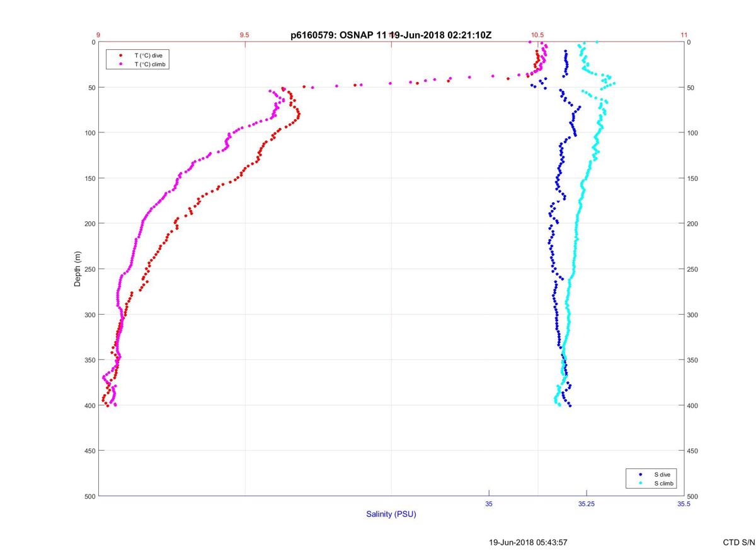Click the 'S dive' legend label

tap(663, 474)
